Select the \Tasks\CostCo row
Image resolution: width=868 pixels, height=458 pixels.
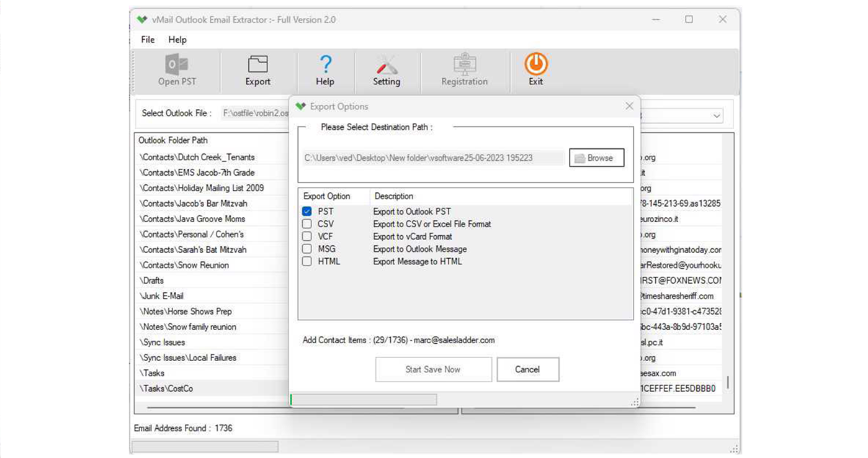click(212, 388)
